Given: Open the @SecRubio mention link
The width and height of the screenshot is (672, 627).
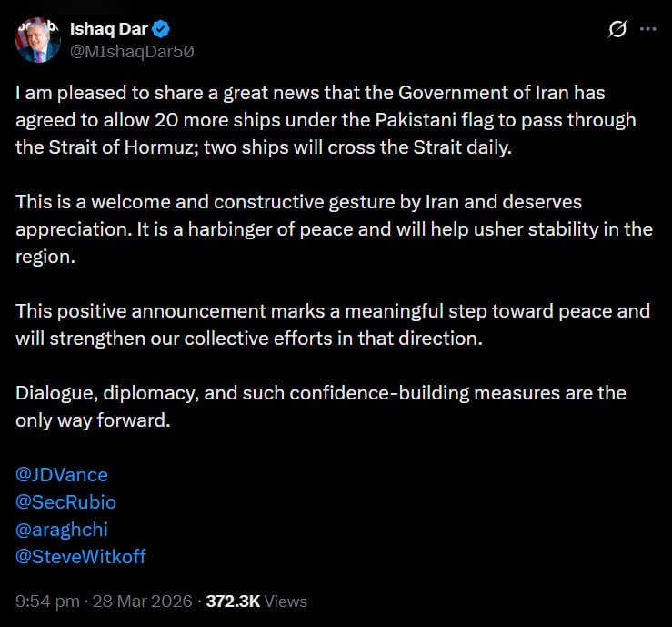Looking at the screenshot, I should tap(65, 502).
